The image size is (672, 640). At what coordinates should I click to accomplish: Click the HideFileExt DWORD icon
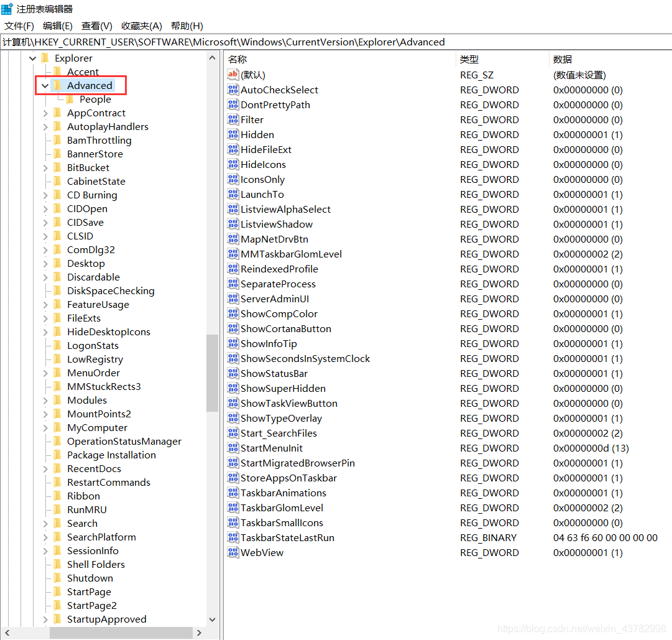pyautogui.click(x=232, y=149)
